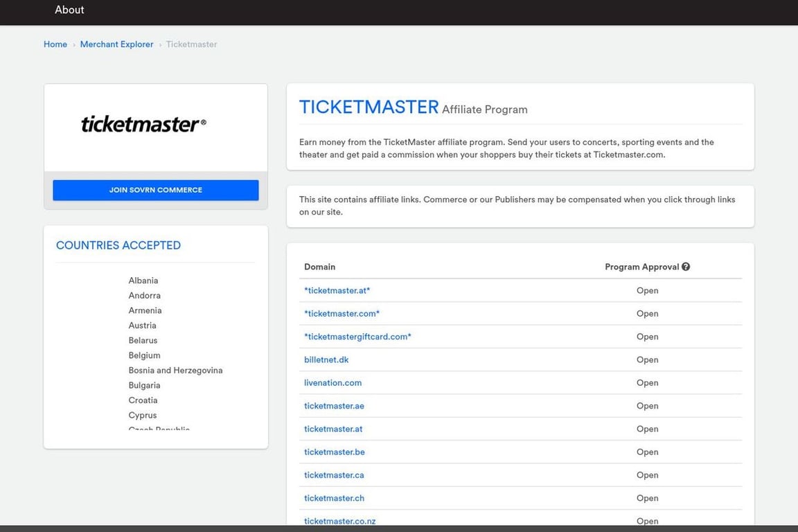This screenshot has height=532, width=798.
Task: Open the About menu item
Action: tap(69, 10)
